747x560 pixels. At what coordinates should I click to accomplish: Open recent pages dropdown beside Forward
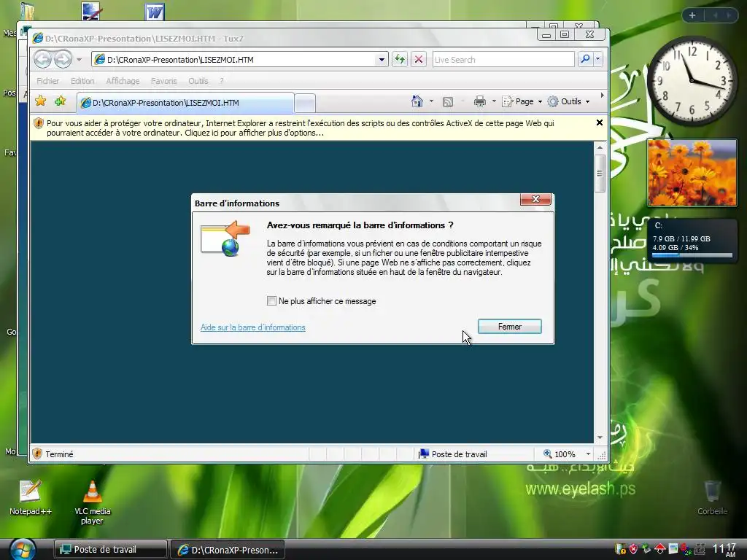(79, 60)
